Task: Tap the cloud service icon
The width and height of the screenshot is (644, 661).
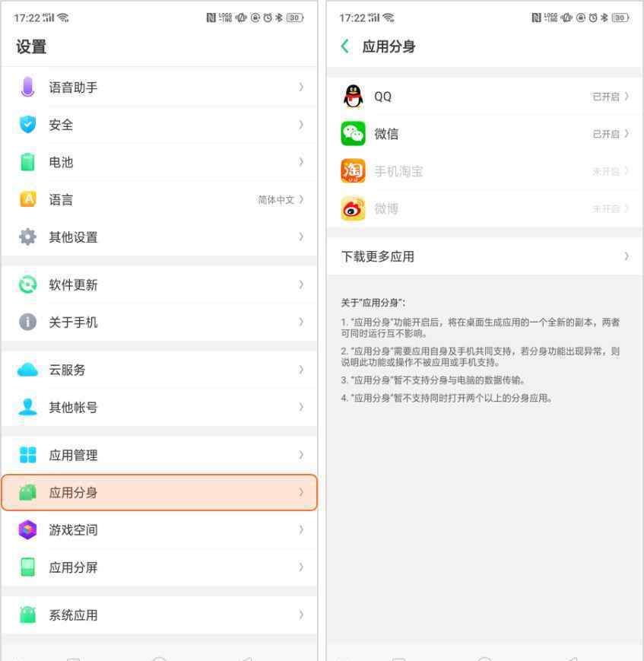Action: tap(27, 370)
